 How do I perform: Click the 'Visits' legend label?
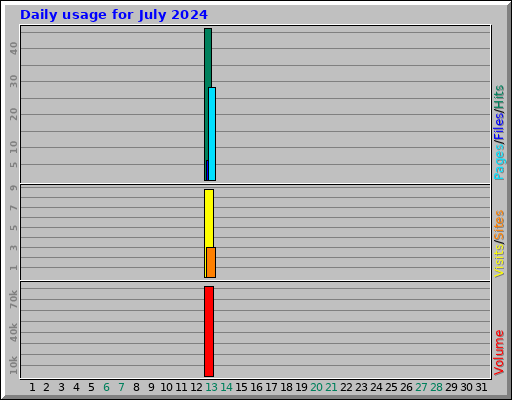pos(499,261)
